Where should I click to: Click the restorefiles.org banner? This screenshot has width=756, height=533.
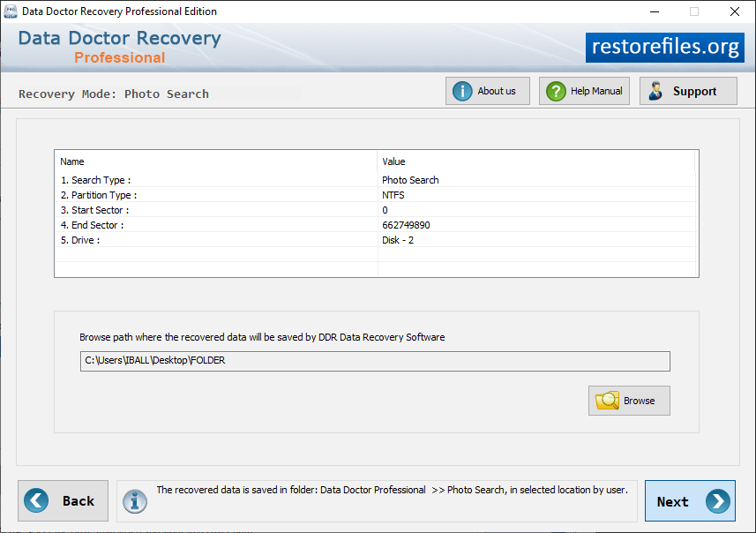tap(665, 48)
